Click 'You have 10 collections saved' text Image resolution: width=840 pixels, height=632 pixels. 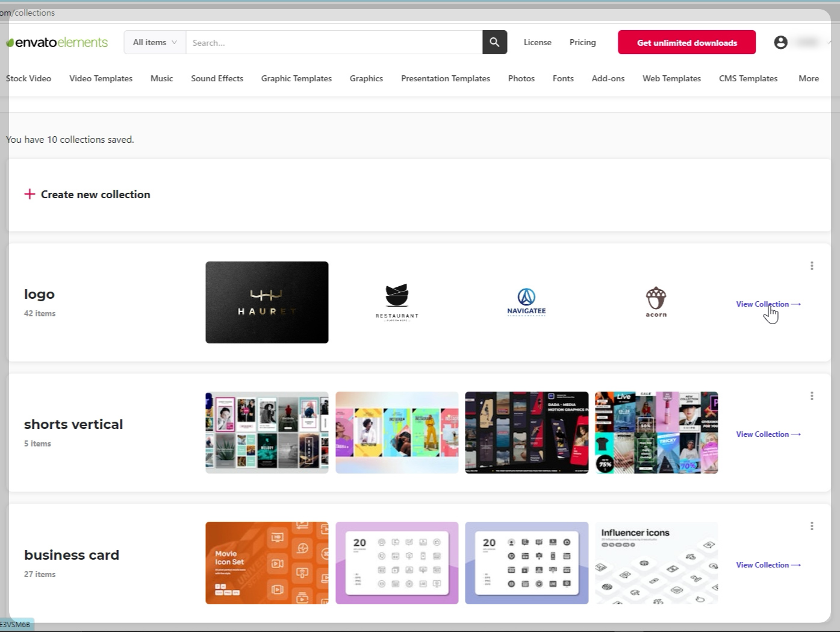[70, 139]
